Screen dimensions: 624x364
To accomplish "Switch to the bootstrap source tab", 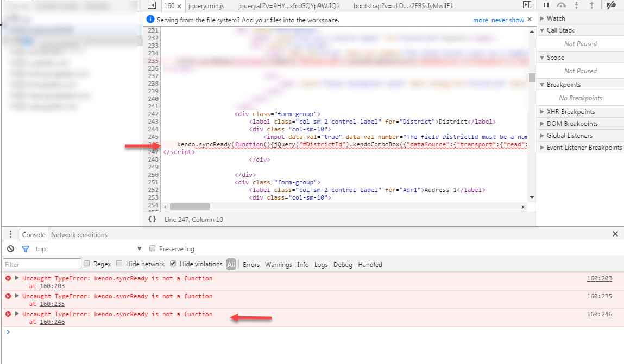I will [403, 6].
